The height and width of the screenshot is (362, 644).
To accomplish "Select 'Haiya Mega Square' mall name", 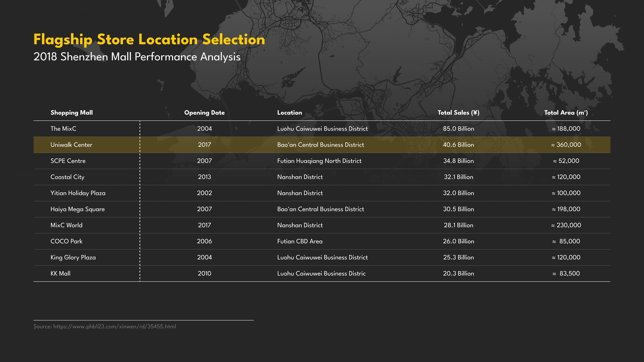I will pos(77,209).
